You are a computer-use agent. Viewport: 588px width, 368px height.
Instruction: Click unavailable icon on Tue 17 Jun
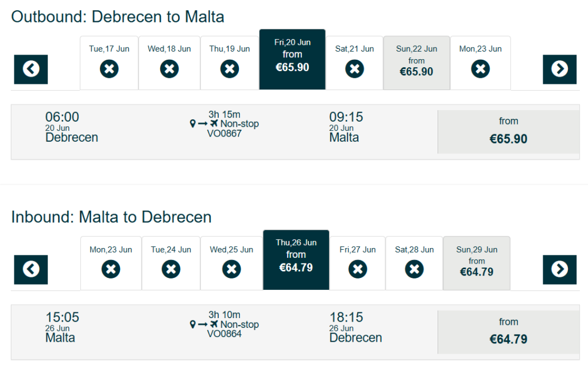[x=109, y=69]
